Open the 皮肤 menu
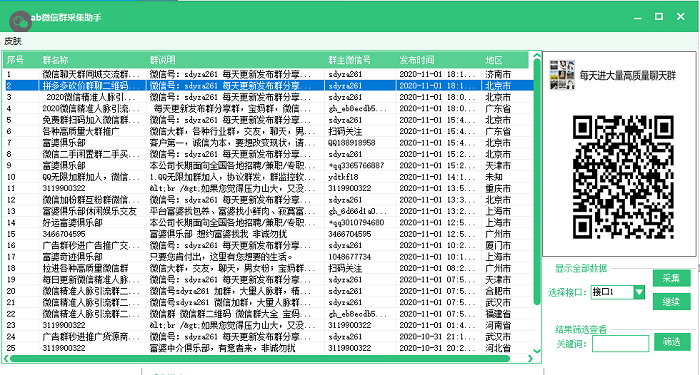 pos(13,41)
